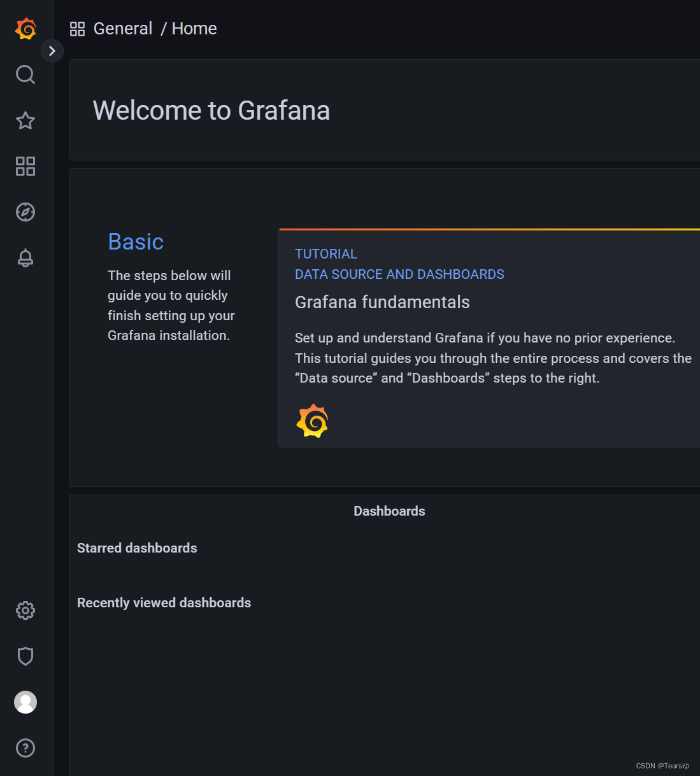Expand the sidebar with the chevron button
The image size is (700, 776).
click(x=52, y=51)
